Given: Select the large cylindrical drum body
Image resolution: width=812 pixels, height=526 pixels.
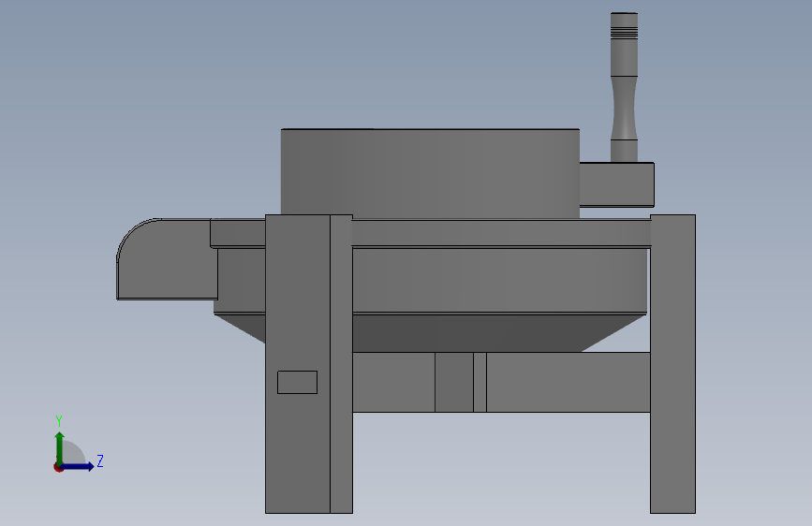Looking at the screenshot, I should coord(430,173).
